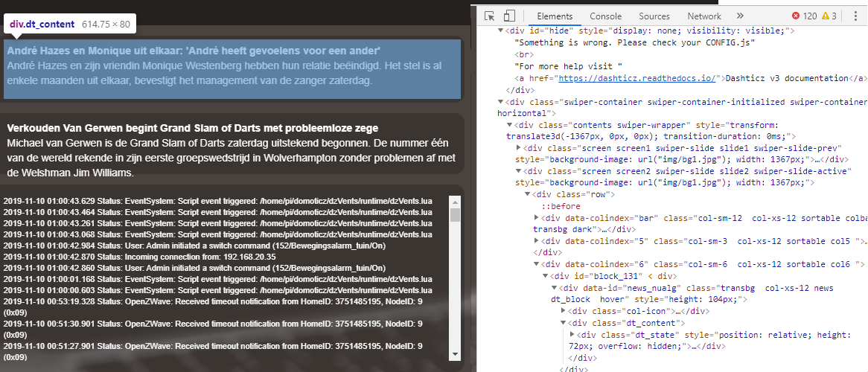The width and height of the screenshot is (868, 372).
Task: Click the log scrollbar up arrow
Action: click(456, 202)
